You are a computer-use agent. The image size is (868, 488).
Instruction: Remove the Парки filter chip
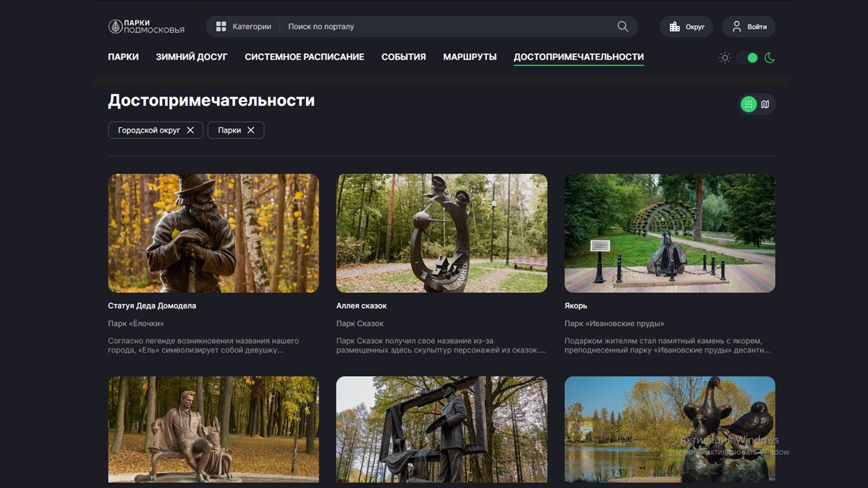pyautogui.click(x=251, y=130)
